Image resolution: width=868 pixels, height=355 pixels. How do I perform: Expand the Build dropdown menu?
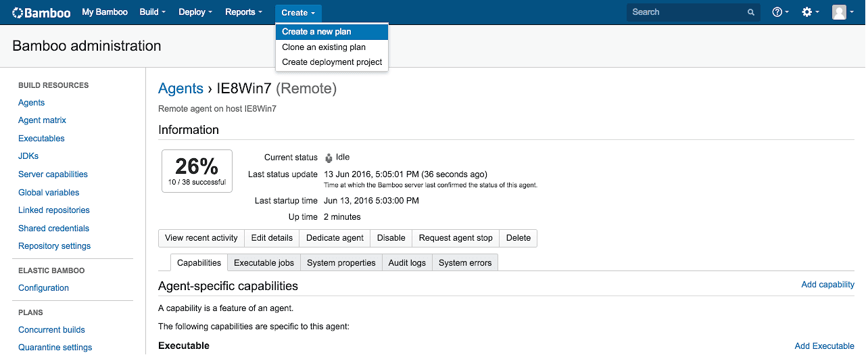[152, 12]
